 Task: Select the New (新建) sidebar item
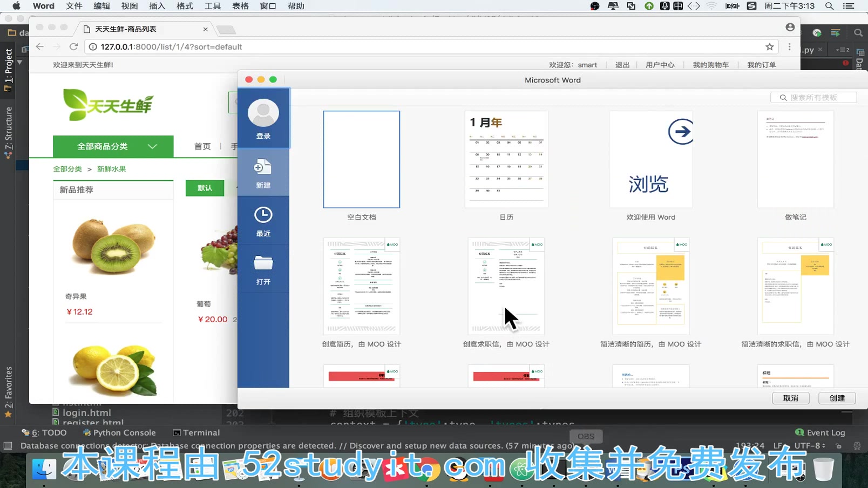click(x=263, y=173)
